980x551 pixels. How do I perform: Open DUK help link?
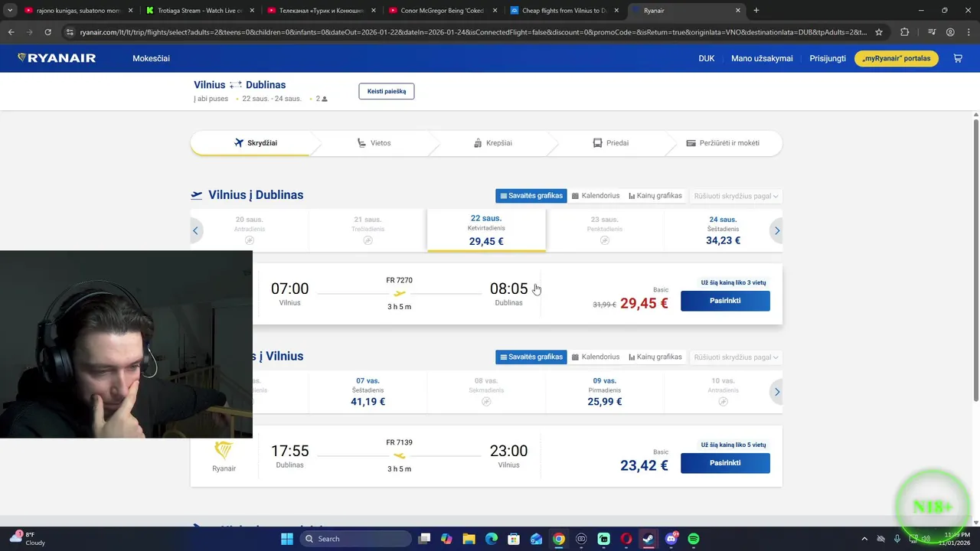pos(707,58)
